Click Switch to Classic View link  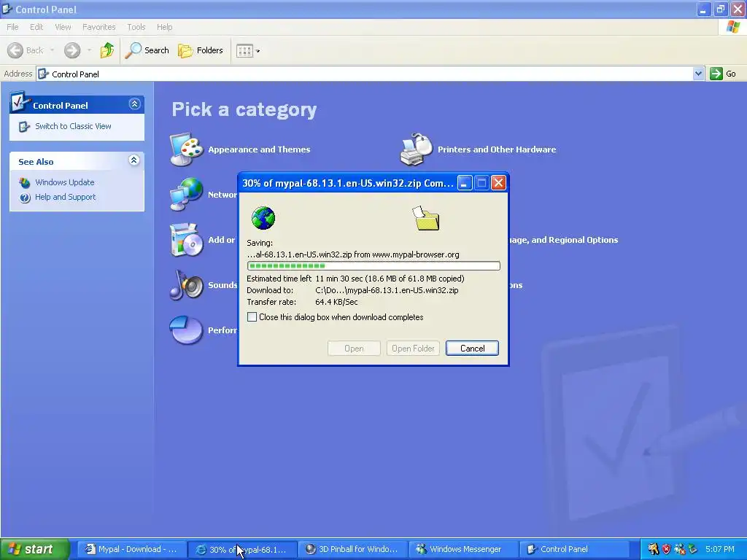tap(73, 126)
